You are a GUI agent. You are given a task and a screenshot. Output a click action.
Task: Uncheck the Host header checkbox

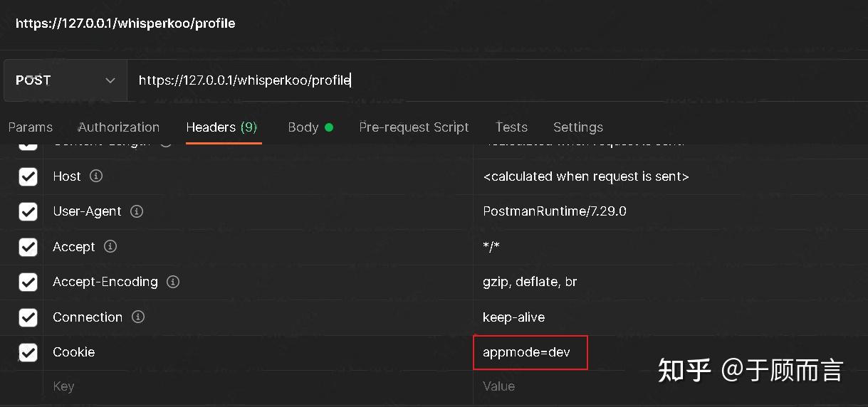28,176
